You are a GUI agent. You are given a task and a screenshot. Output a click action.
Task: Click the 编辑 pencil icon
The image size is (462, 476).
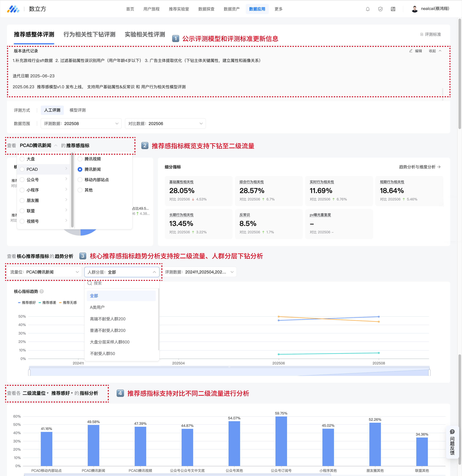[x=411, y=51]
